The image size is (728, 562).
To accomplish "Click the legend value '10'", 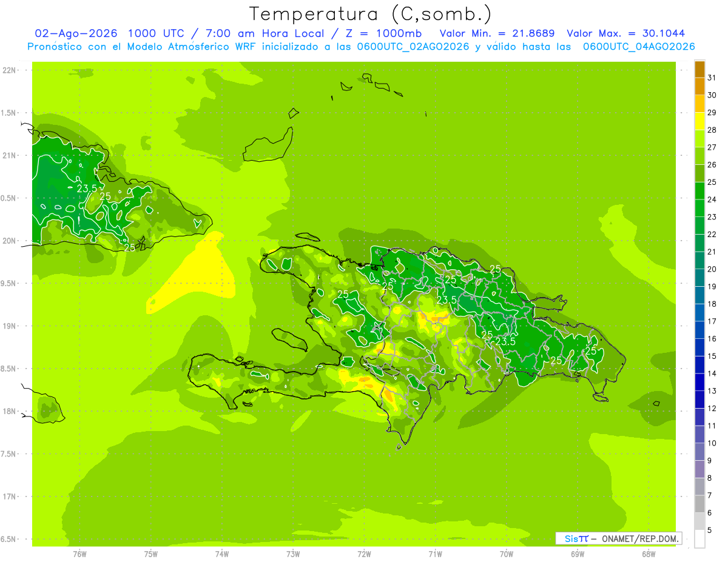I will pyautogui.click(x=712, y=443).
